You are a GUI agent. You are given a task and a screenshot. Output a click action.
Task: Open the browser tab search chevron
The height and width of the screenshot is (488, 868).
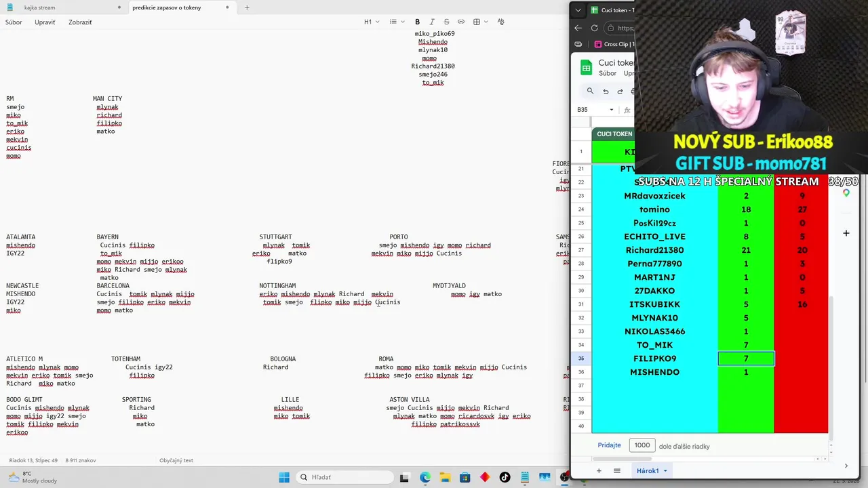(578, 10)
